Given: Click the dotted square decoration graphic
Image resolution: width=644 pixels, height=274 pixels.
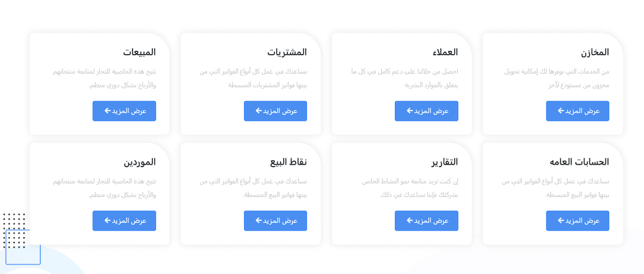Looking at the screenshot, I should [14, 231].
